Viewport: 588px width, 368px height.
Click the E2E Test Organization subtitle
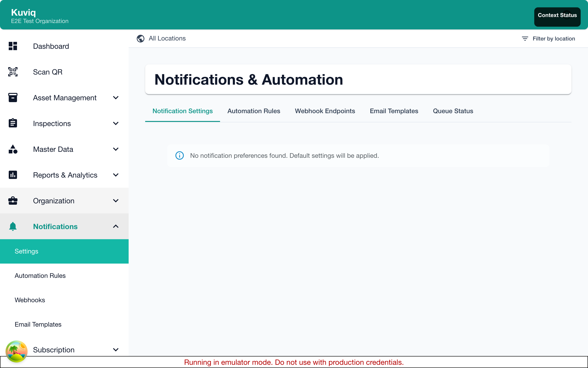tap(40, 21)
